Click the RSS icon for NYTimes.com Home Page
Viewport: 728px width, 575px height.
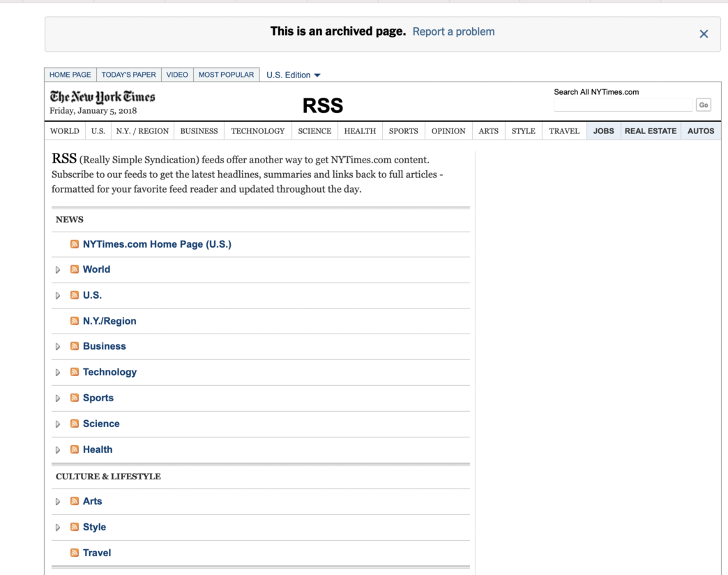[75, 244]
